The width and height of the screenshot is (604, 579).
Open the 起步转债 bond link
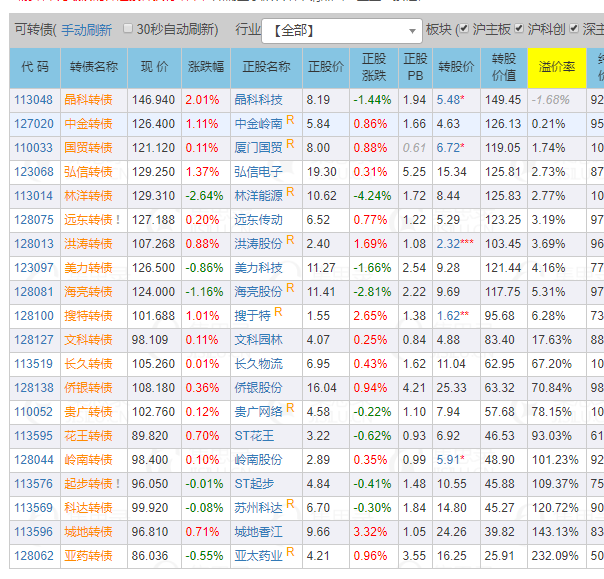88,484
